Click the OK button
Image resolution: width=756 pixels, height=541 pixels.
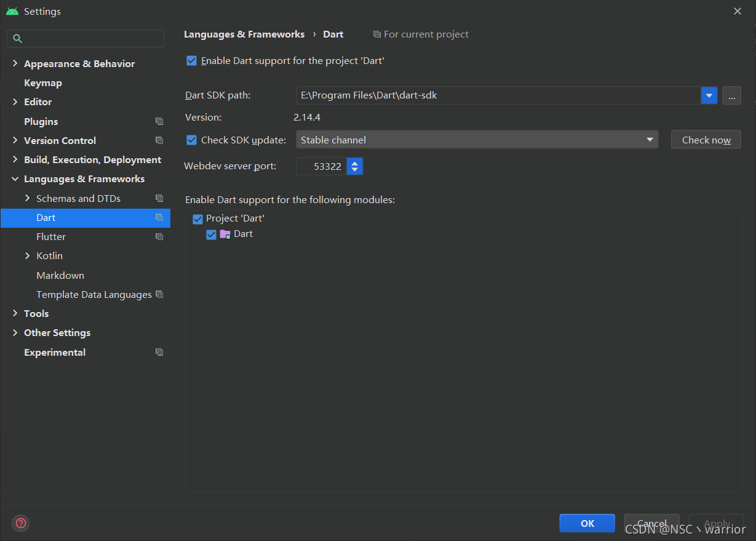(x=587, y=523)
